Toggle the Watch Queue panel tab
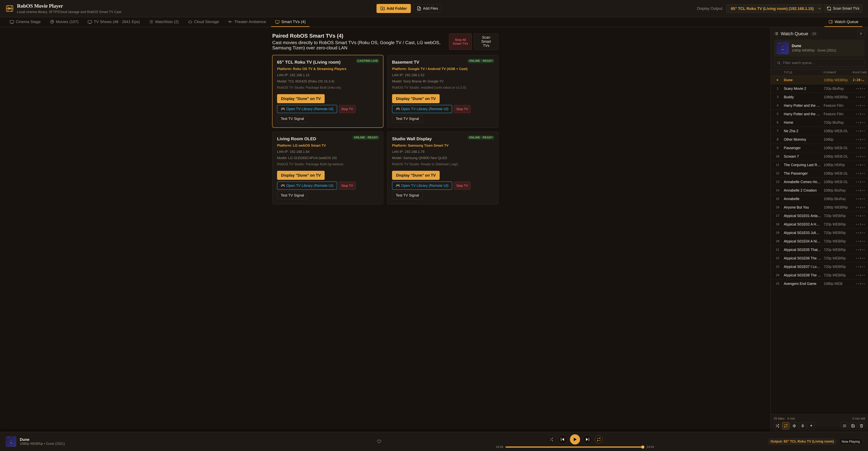Viewport: 868px width, 451px height. 843,22
